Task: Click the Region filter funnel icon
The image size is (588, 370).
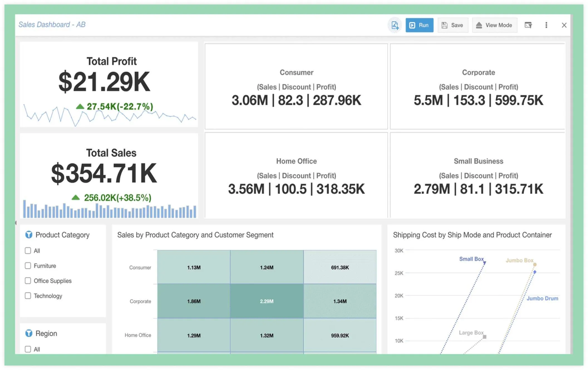Action: click(29, 333)
